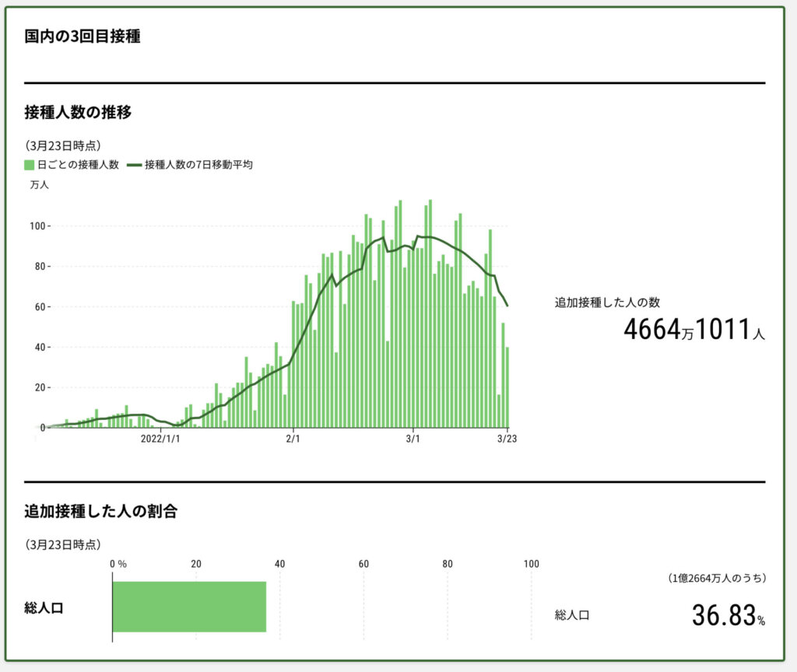The height and width of the screenshot is (672, 797).
Task: Click the 追加接種した人の割合 section heading
Action: tap(100, 511)
